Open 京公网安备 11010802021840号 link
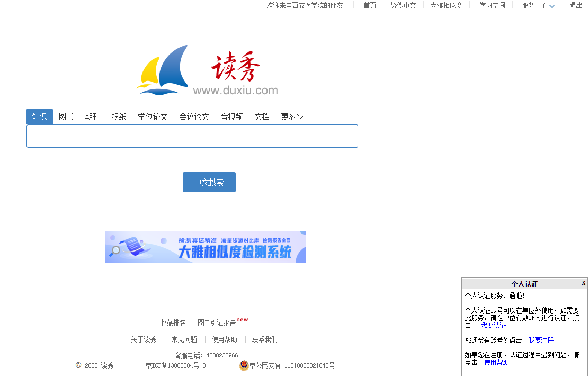Viewport: 588px width, 376px height. 292,365
